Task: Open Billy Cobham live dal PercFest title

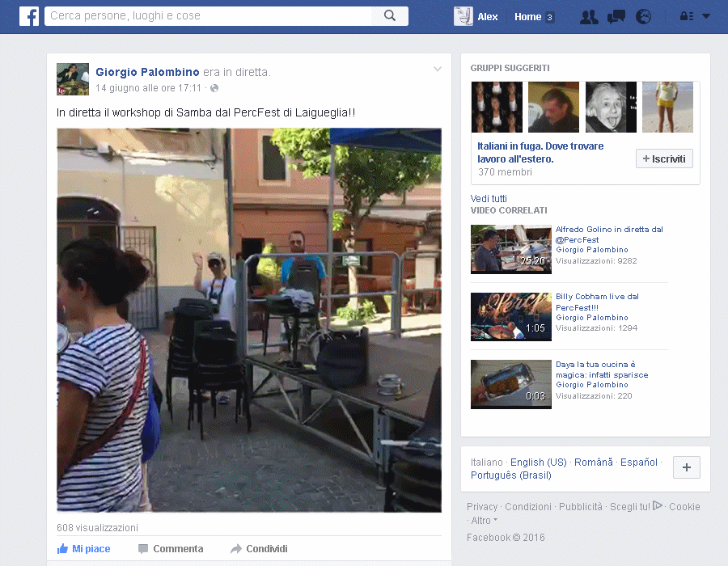Action: tap(597, 302)
